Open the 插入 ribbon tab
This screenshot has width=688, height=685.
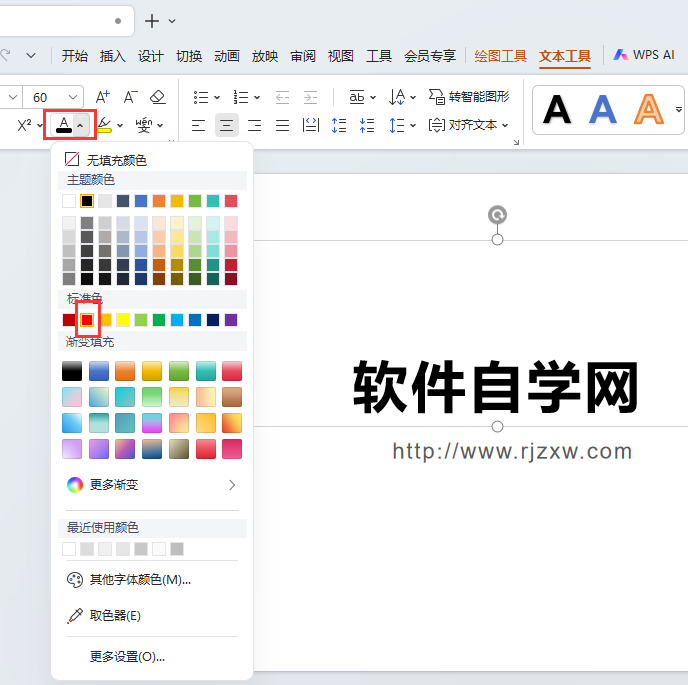click(x=112, y=56)
